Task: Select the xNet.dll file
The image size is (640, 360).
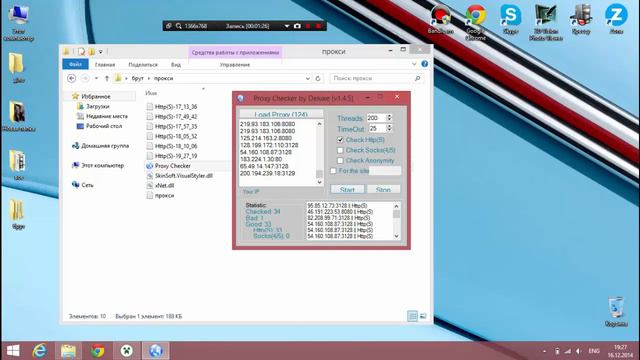Action: pyautogui.click(x=164, y=186)
